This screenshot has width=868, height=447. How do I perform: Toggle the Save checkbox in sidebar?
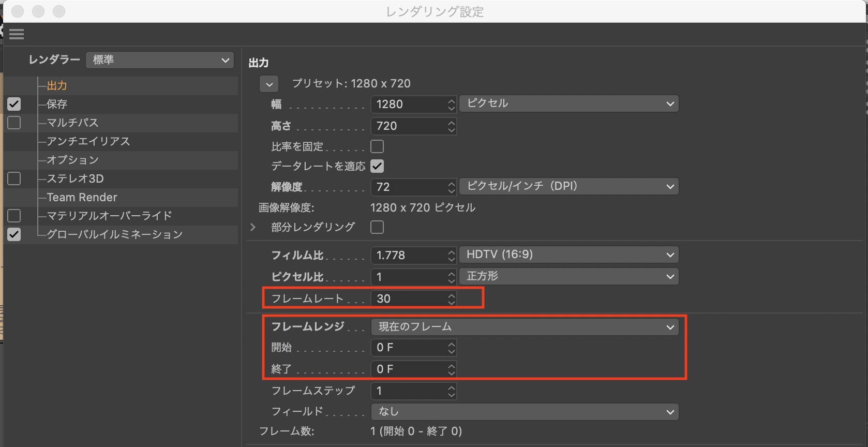(x=14, y=104)
